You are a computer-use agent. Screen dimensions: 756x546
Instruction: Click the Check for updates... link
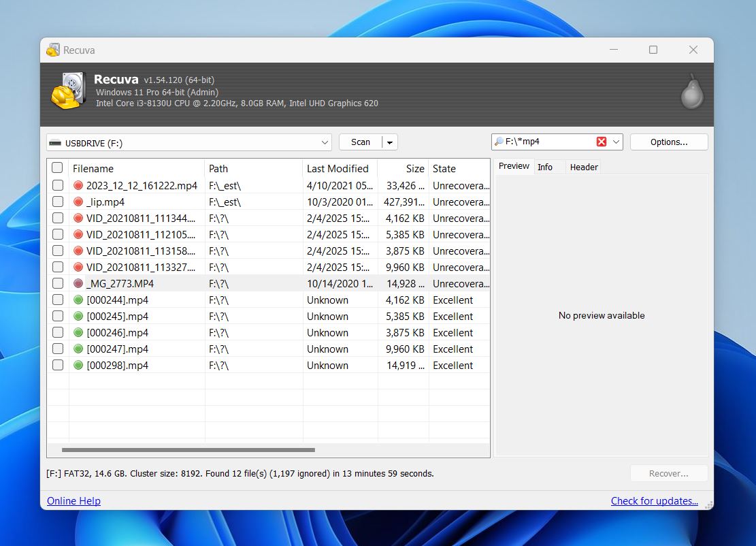(x=654, y=501)
